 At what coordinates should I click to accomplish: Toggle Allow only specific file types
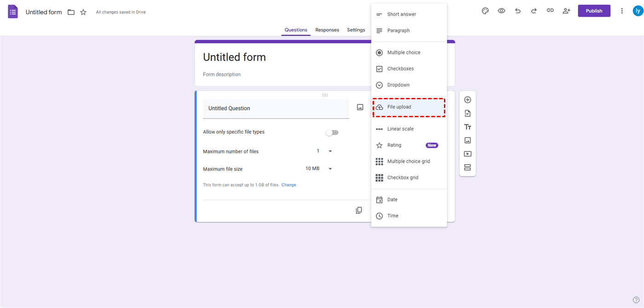pyautogui.click(x=332, y=132)
